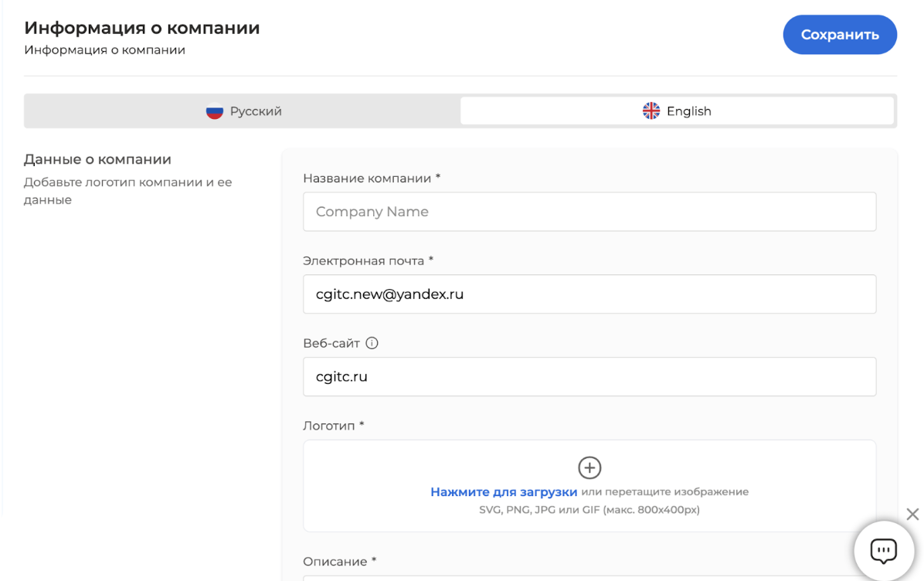Show info tooltip next to Веб-сайт

372,343
